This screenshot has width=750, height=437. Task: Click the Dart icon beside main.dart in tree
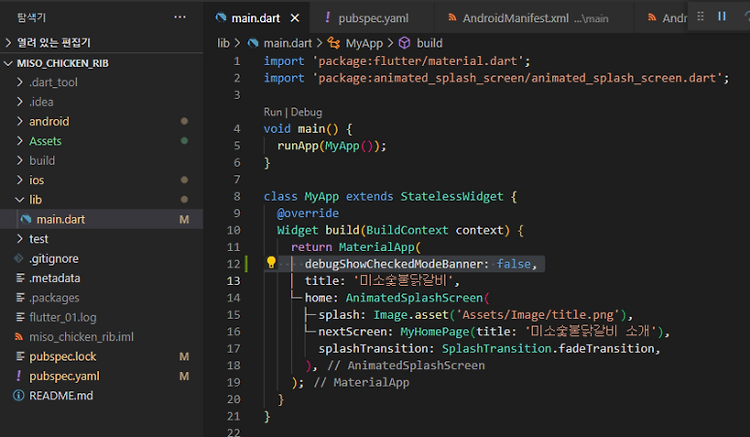(x=26, y=219)
